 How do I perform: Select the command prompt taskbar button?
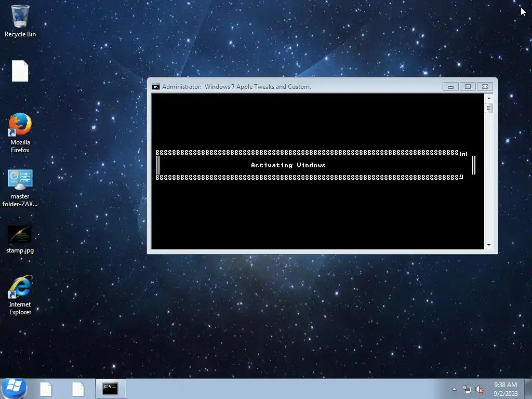click(x=110, y=389)
